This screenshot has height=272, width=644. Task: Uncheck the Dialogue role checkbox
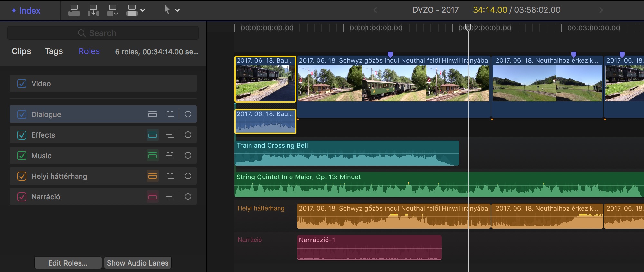[22, 114]
